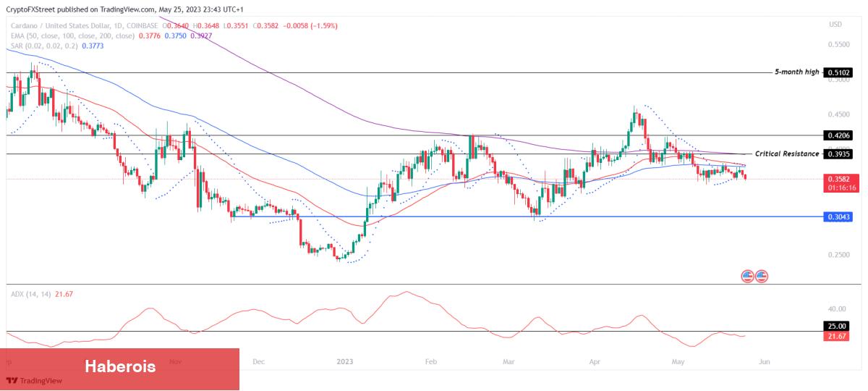Click the 40.00 ADX axis tick

837,308
